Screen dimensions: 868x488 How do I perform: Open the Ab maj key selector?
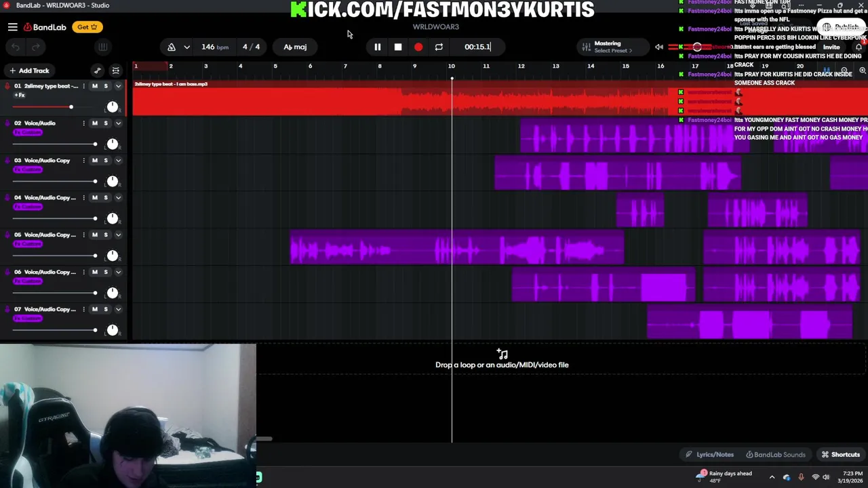(x=295, y=47)
